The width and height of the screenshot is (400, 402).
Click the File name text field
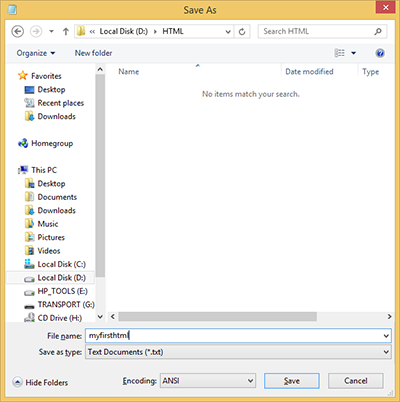238,336
